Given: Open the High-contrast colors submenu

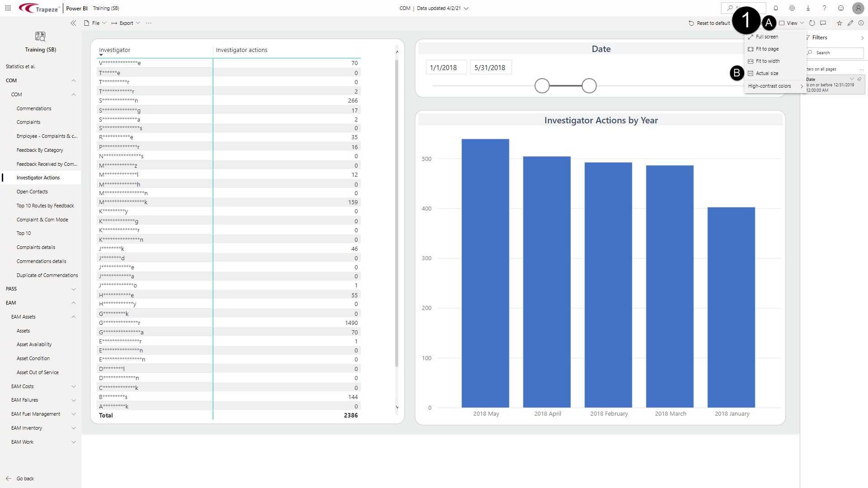Looking at the screenshot, I should (x=774, y=86).
